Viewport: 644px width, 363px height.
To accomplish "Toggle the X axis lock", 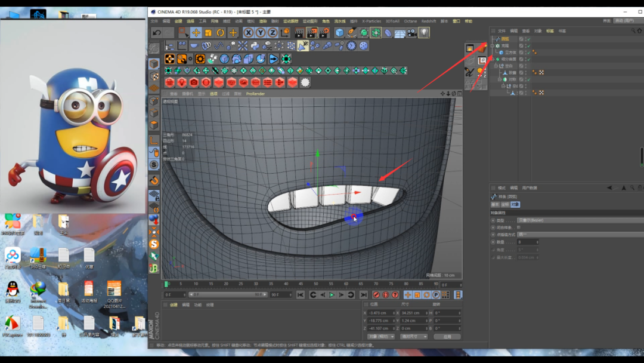I will point(249,32).
